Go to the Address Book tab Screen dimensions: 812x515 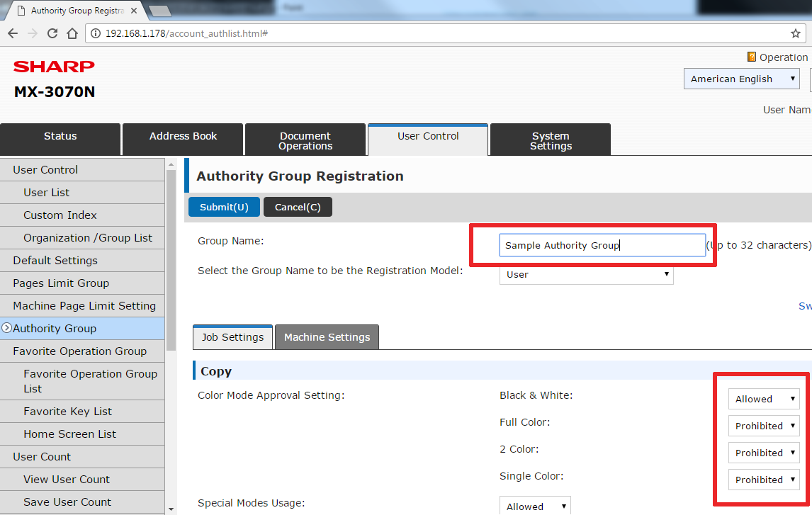[183, 136]
